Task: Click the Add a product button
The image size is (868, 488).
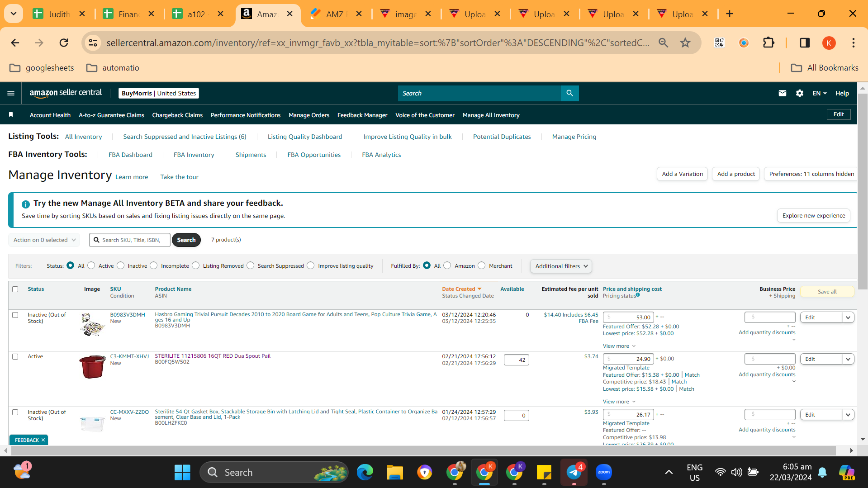Action: coord(736,174)
